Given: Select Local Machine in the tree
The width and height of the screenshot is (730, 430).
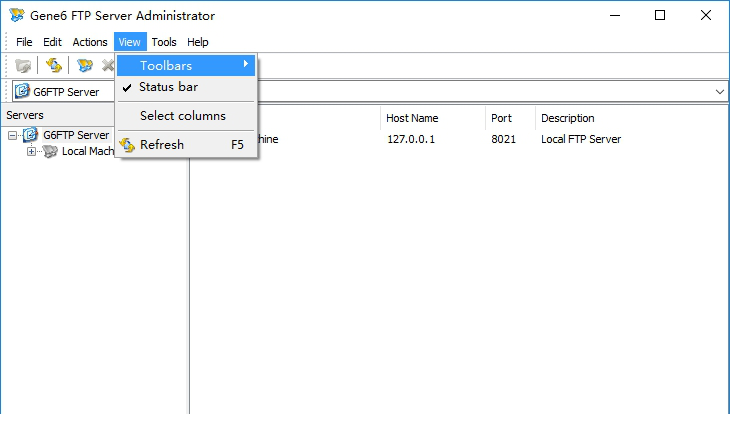Looking at the screenshot, I should tap(88, 151).
